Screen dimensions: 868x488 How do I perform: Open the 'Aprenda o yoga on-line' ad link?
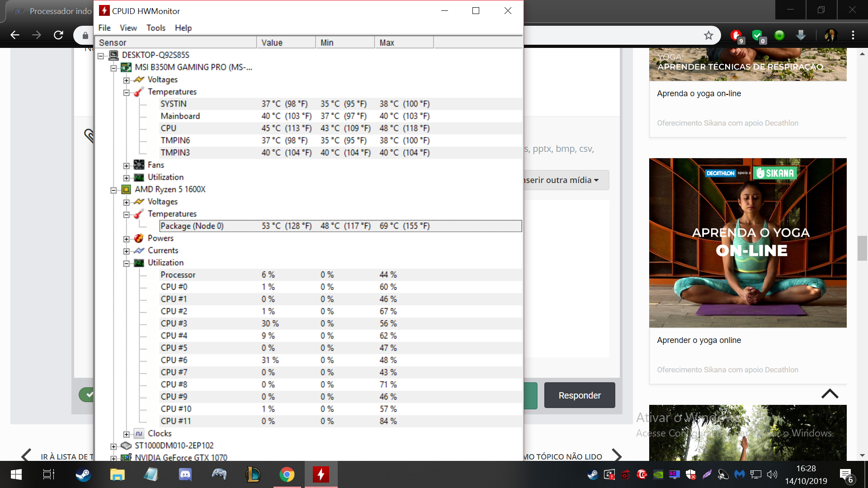699,94
